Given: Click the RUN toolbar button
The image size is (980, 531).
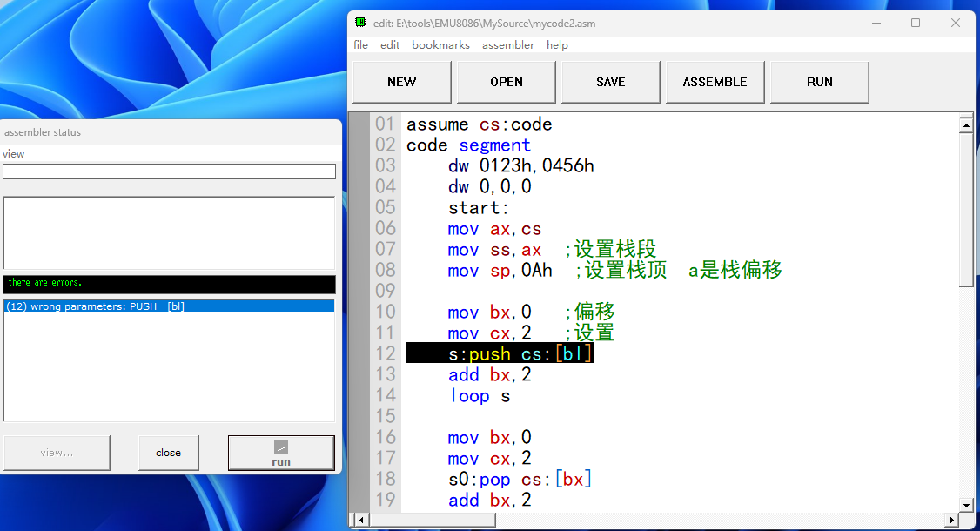Looking at the screenshot, I should (819, 82).
